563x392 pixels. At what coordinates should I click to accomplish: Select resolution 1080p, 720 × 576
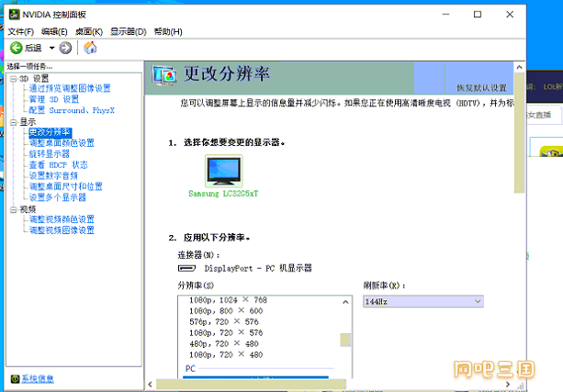(x=226, y=332)
